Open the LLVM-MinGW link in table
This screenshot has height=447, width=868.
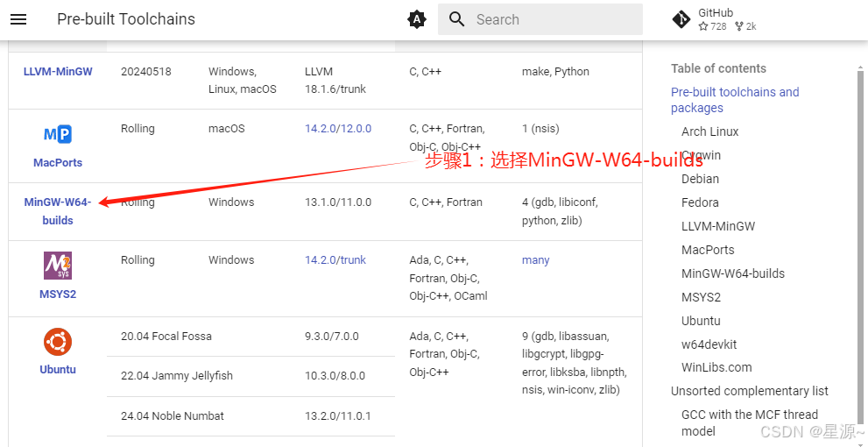point(58,72)
